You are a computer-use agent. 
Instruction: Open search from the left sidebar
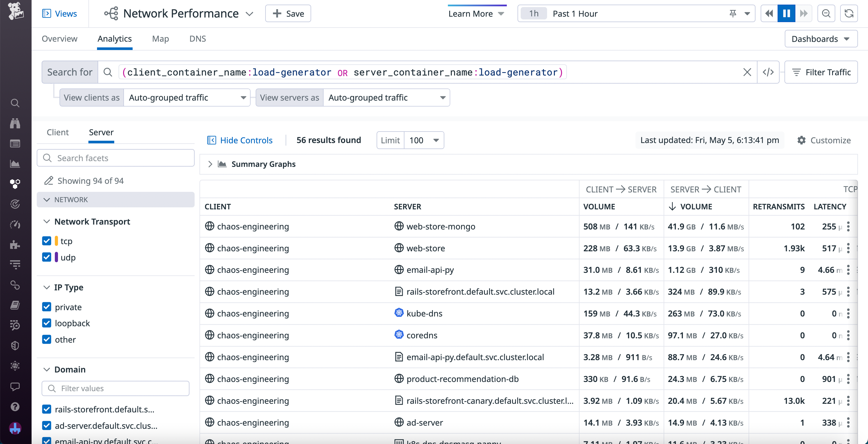(15, 103)
